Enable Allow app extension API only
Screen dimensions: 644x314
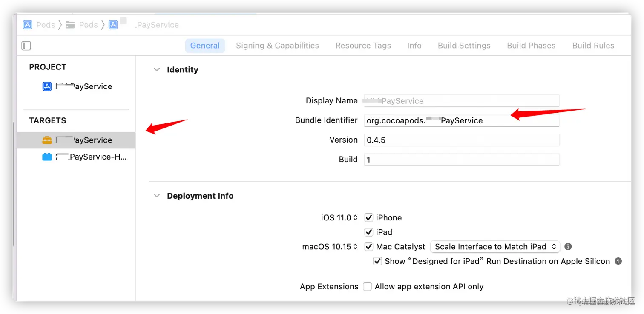pyautogui.click(x=367, y=286)
